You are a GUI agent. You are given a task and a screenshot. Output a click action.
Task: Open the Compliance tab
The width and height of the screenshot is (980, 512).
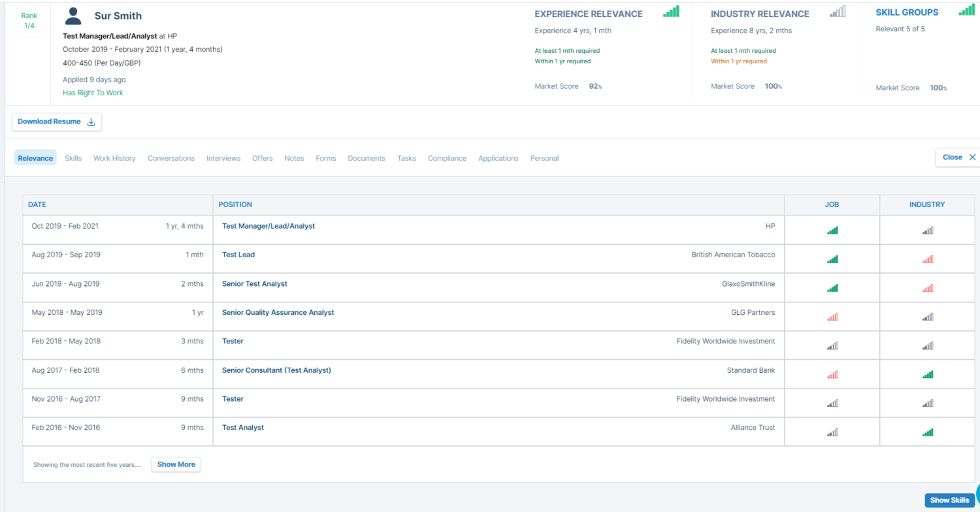(447, 158)
